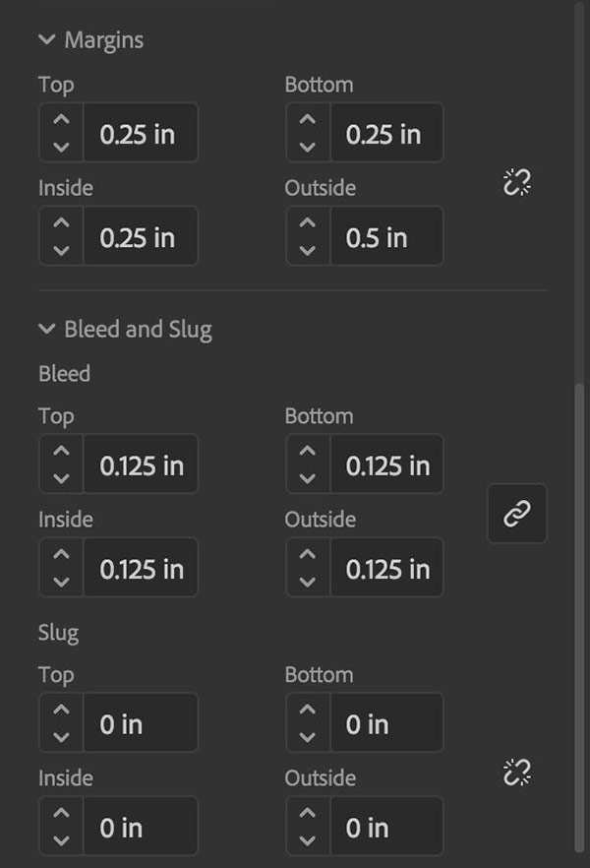Click the bleed Bottom 0.125 in field
The width and height of the screenshot is (590, 868).
click(386, 465)
